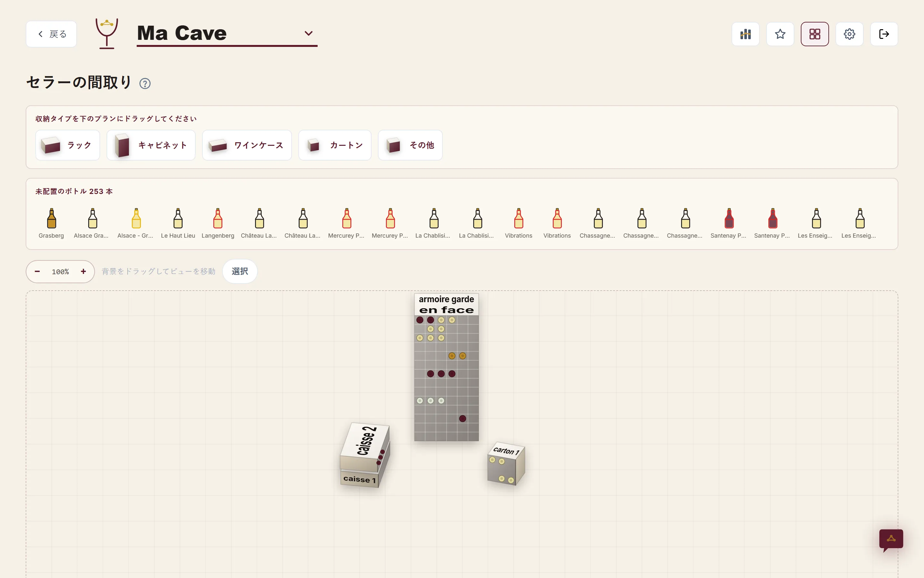
Task: Select the carton 1 box
Action: tap(506, 464)
